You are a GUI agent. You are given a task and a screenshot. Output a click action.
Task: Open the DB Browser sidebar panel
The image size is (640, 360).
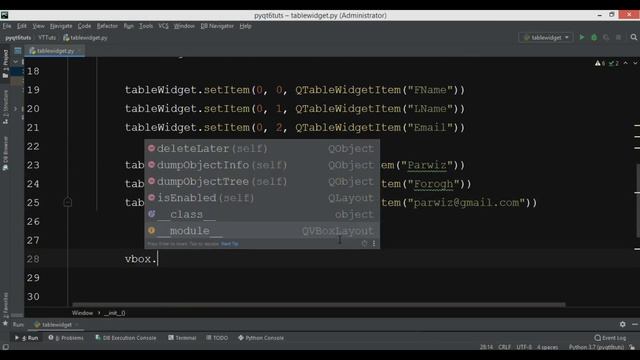[x=5, y=154]
